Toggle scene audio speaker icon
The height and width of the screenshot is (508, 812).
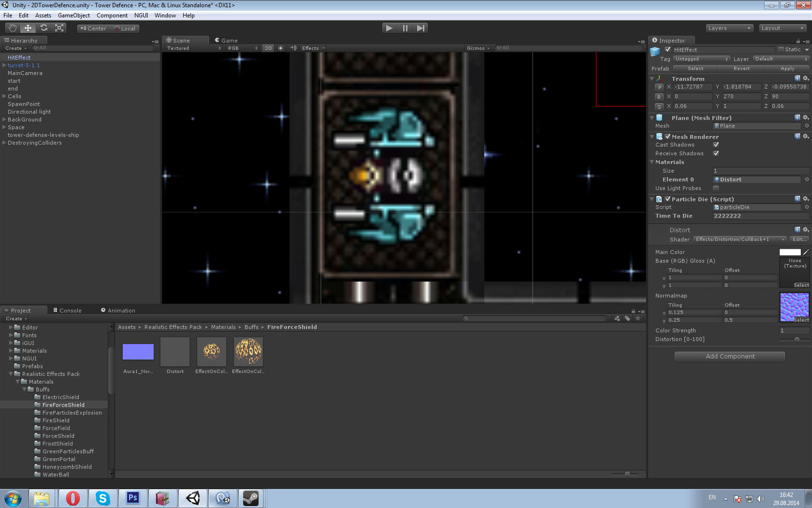pyautogui.click(x=293, y=48)
